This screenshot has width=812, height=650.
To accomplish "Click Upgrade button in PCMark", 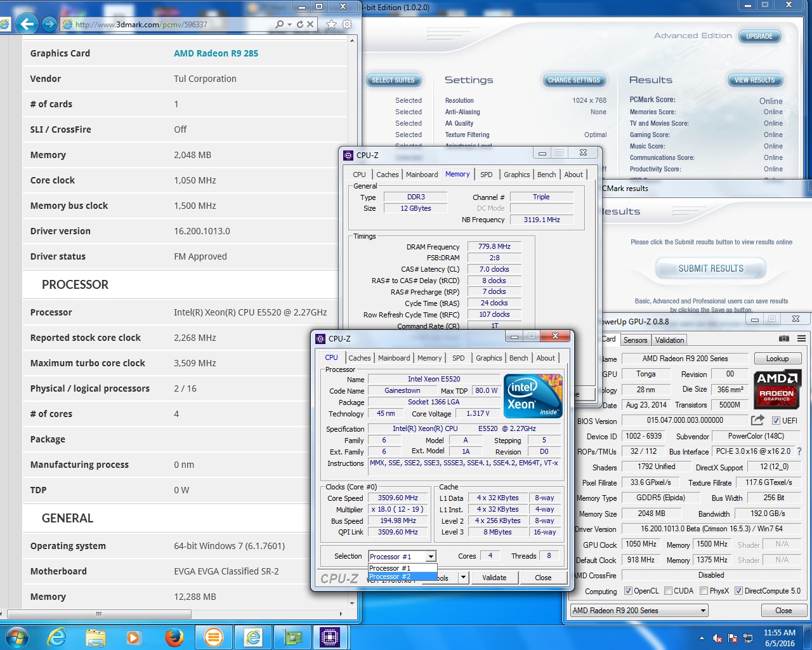I will (759, 36).
